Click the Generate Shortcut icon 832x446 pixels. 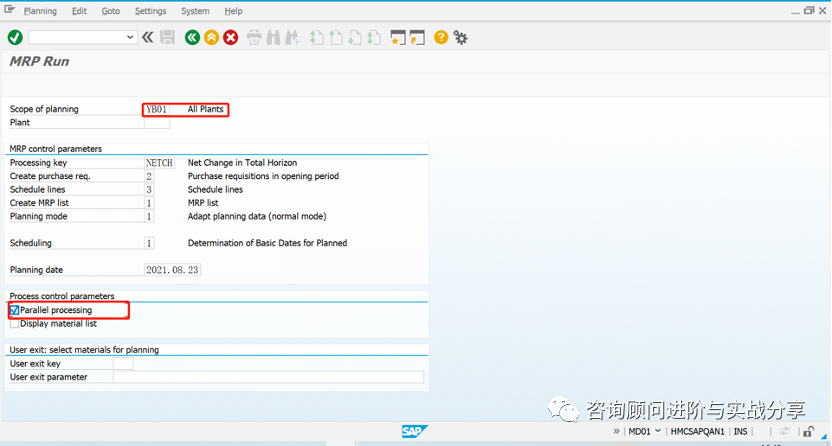click(417, 38)
